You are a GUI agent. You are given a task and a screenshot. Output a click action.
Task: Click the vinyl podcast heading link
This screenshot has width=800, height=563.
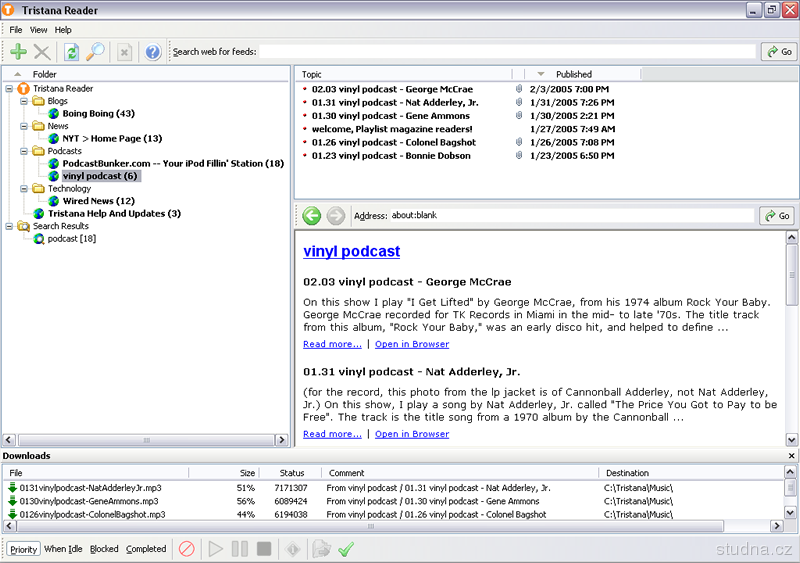(x=351, y=252)
